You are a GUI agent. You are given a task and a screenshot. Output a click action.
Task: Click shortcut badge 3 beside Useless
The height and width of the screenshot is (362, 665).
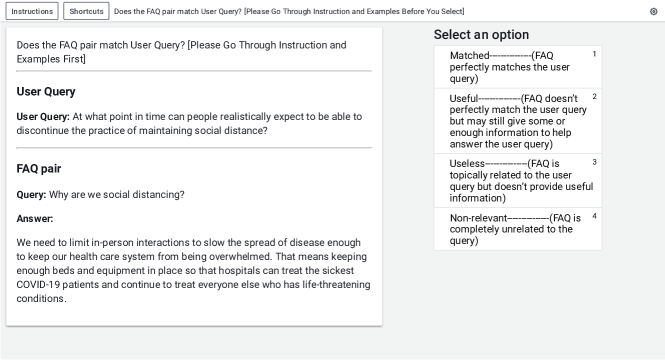pyautogui.click(x=594, y=162)
